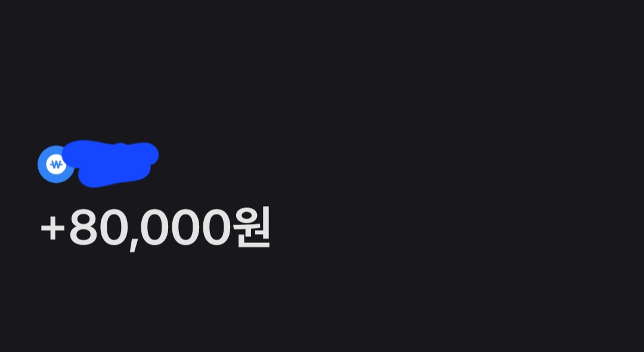Open the +80,000원 transaction amount
The width and height of the screenshot is (644, 352).
click(155, 228)
